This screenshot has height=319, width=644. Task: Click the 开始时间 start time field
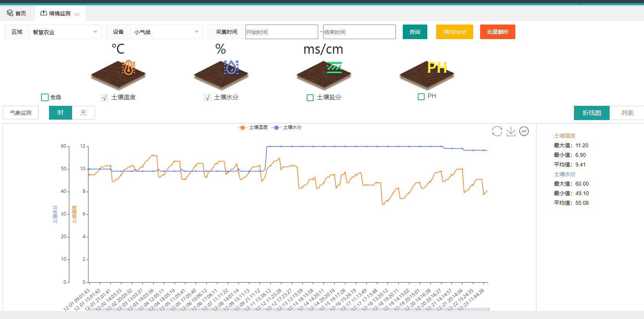(282, 32)
